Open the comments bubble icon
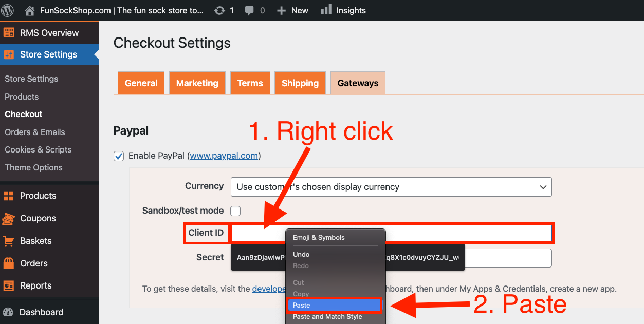Image resolution: width=644 pixels, height=324 pixels. (250, 10)
